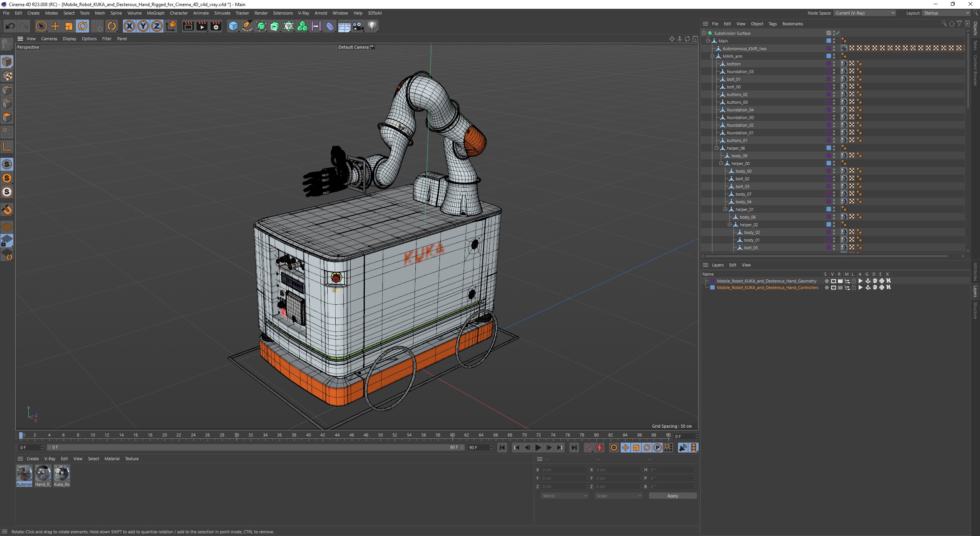Open Object Manager Bookmarks menu
Screen dimensions: 980x536
coord(792,24)
